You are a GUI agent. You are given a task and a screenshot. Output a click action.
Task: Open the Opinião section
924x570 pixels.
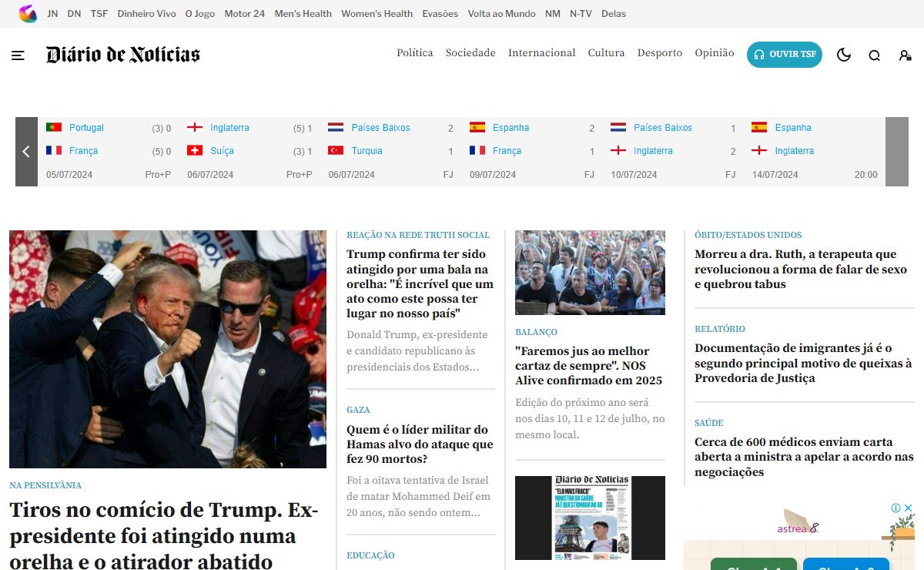(x=715, y=53)
